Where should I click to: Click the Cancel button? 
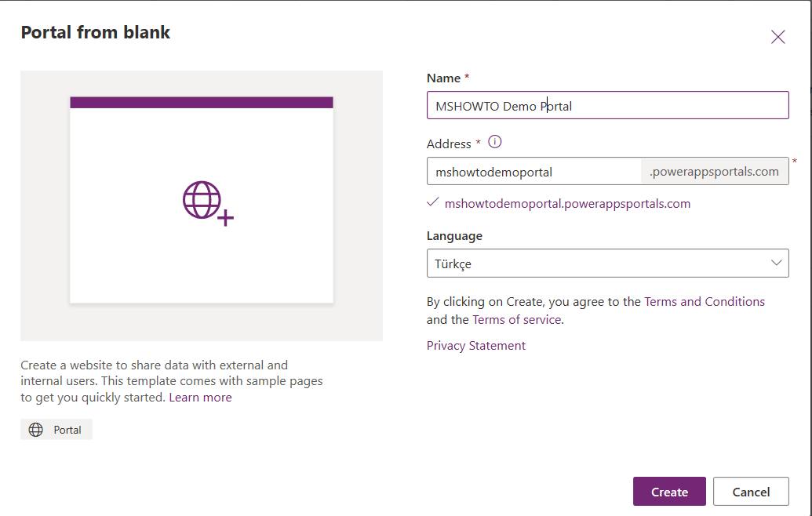(x=751, y=492)
